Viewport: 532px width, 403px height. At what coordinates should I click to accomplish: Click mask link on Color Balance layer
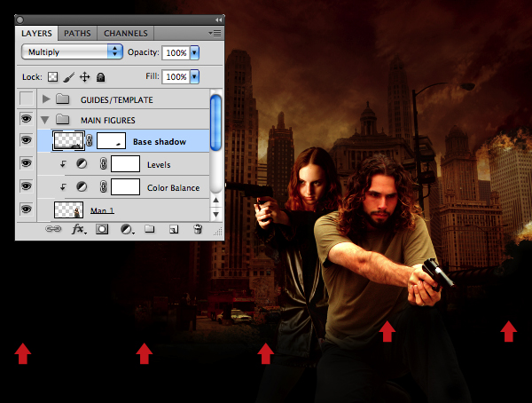[103, 187]
